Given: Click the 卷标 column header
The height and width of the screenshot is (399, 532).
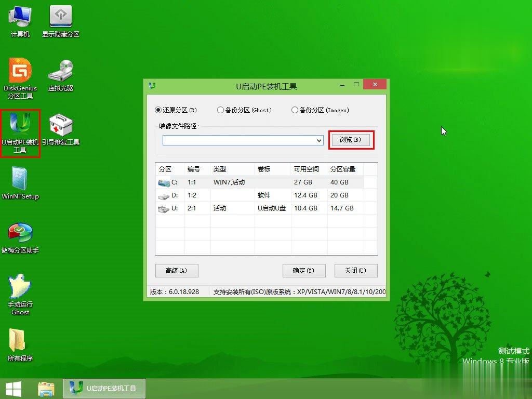Looking at the screenshot, I should (x=272, y=169).
